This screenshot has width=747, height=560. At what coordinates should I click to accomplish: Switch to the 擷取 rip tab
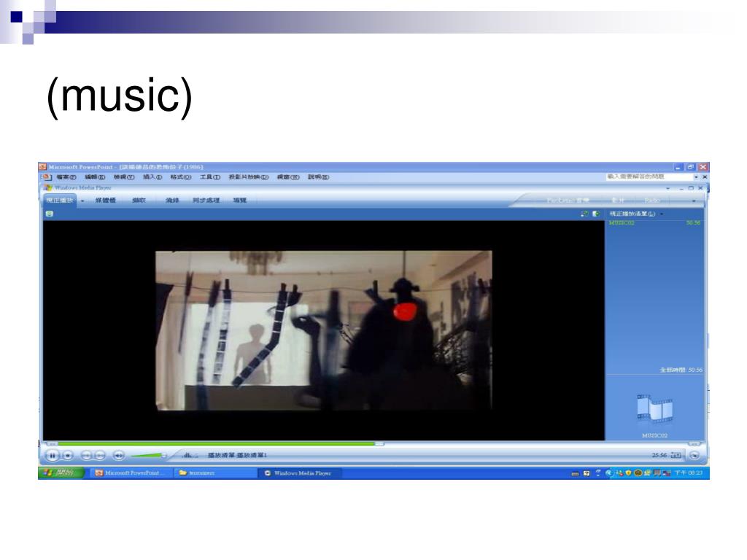click(x=139, y=201)
